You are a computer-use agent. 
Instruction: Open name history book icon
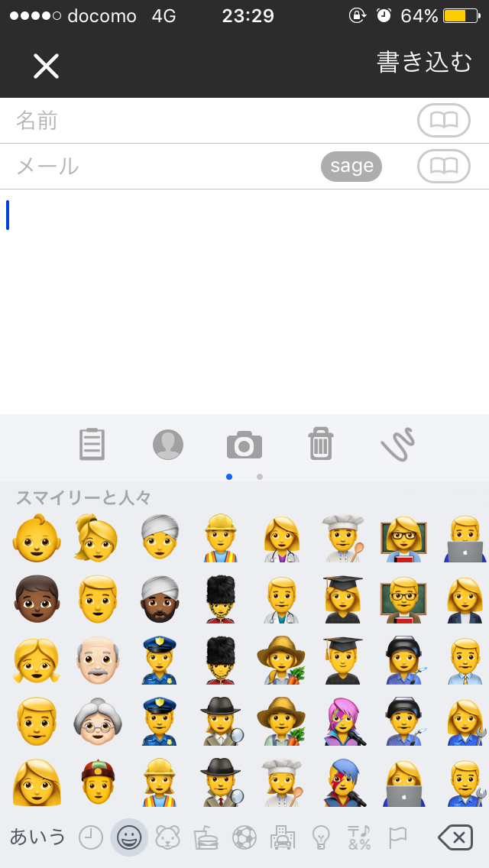pyautogui.click(x=444, y=120)
